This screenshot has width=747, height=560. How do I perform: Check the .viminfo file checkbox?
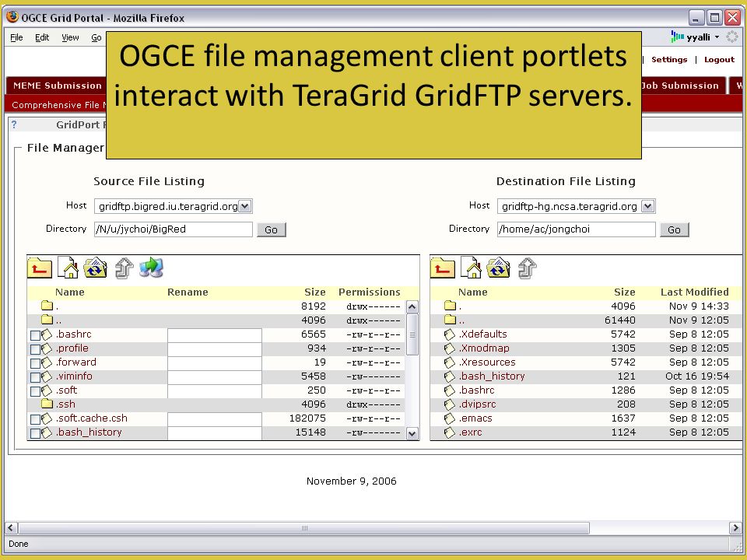[35, 377]
